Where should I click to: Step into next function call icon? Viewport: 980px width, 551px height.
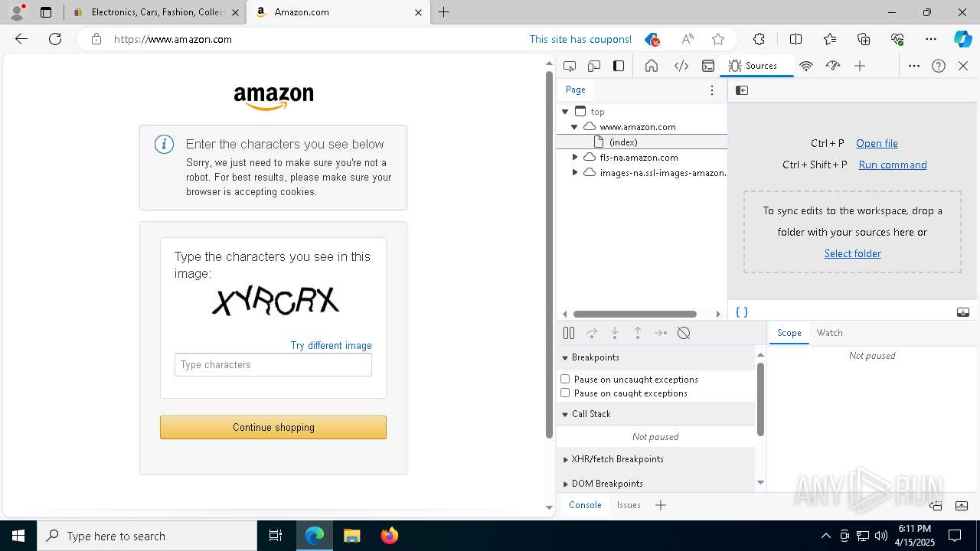pyautogui.click(x=615, y=333)
